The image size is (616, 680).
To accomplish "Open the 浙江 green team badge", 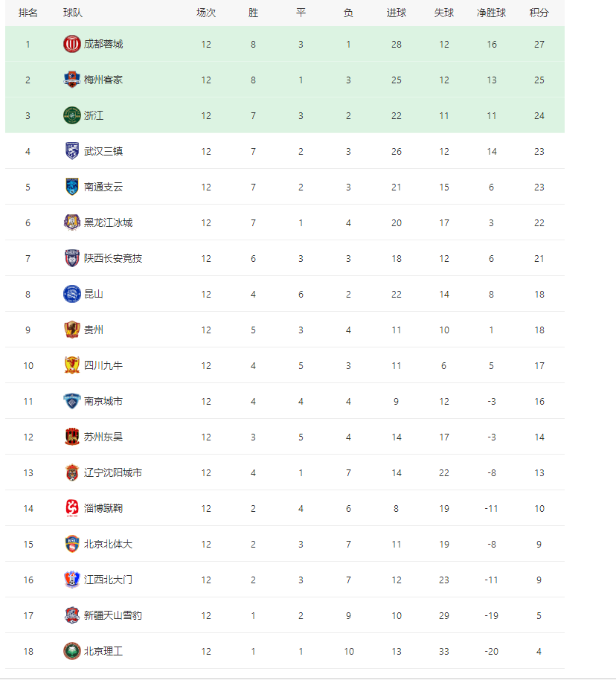I will point(72,115).
